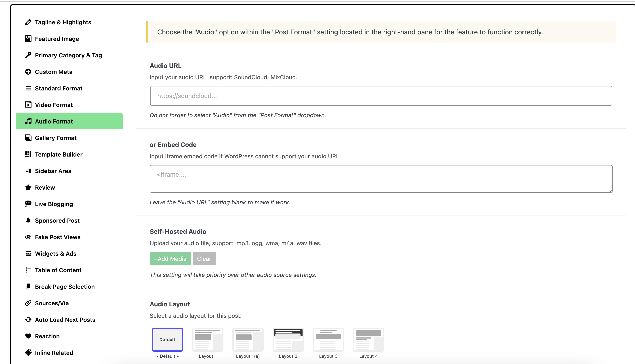Click the Fake Post Views eye icon
Viewport: 635px width, 364px height.
pyautogui.click(x=28, y=237)
